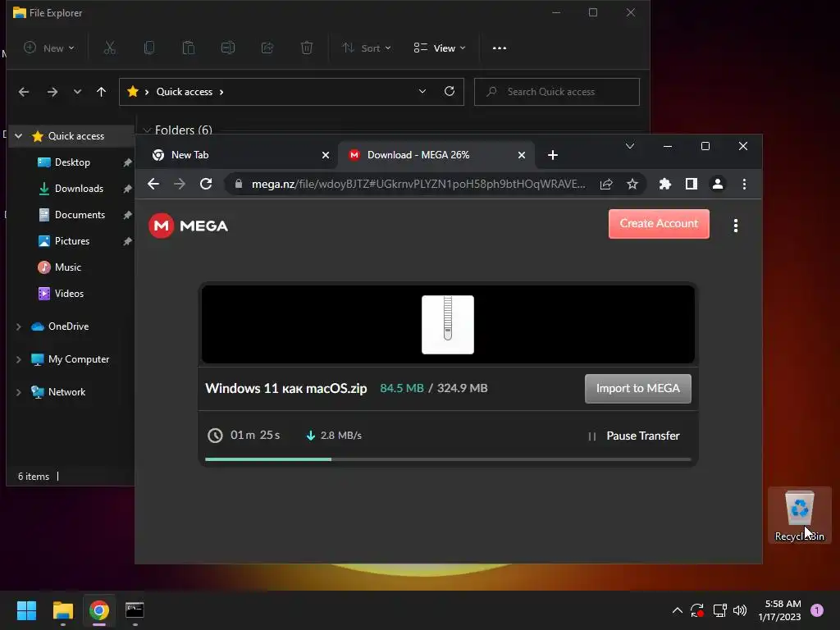This screenshot has height=630, width=840.
Task: Click the zip file preview thumbnail
Action: pyautogui.click(x=448, y=325)
